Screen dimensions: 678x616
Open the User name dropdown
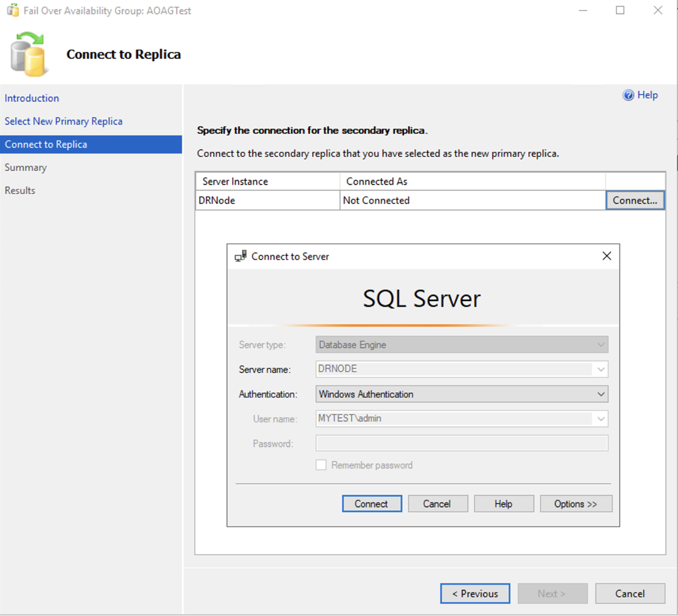pos(600,419)
